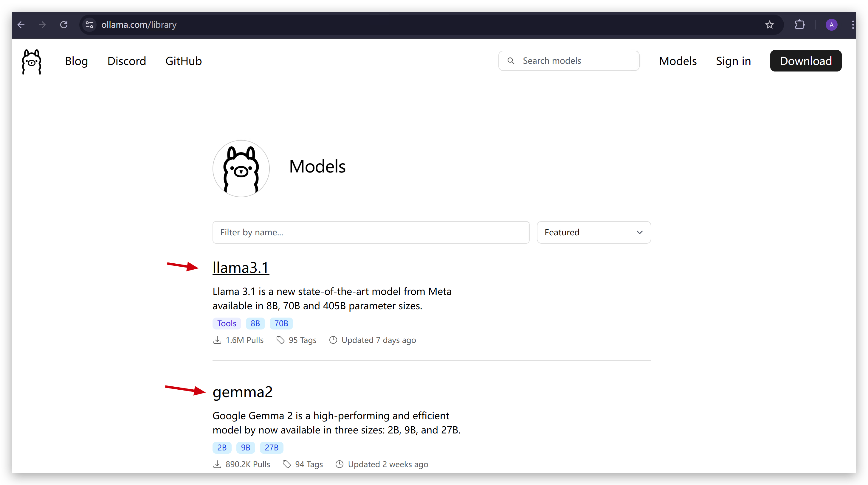Click the clock icon by Updated 2 weeks ago
This screenshot has height=485, width=868.
[339, 464]
